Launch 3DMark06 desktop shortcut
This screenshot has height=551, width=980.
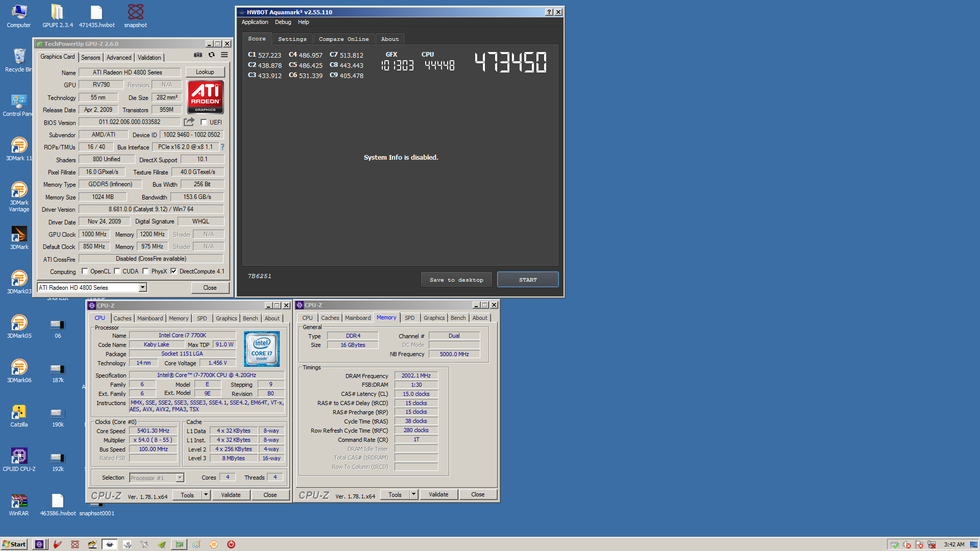coord(19,370)
